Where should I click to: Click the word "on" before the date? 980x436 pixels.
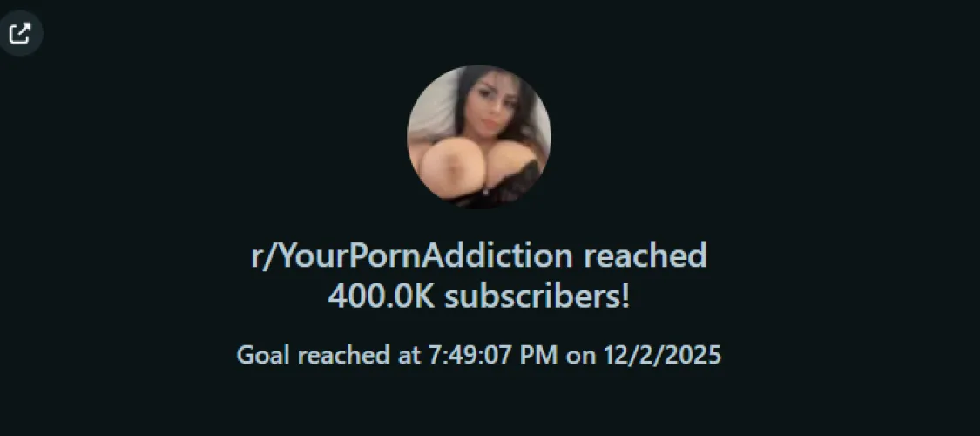click(x=581, y=357)
